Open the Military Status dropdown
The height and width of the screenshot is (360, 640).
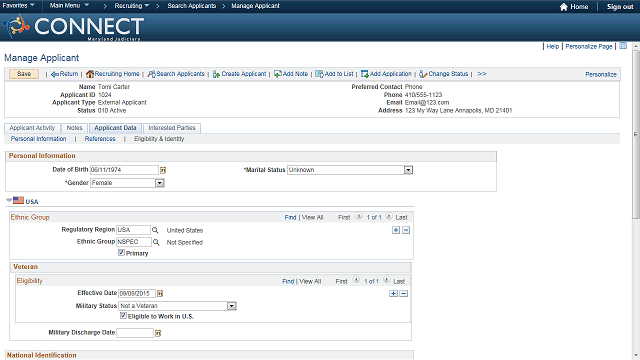[231, 306]
